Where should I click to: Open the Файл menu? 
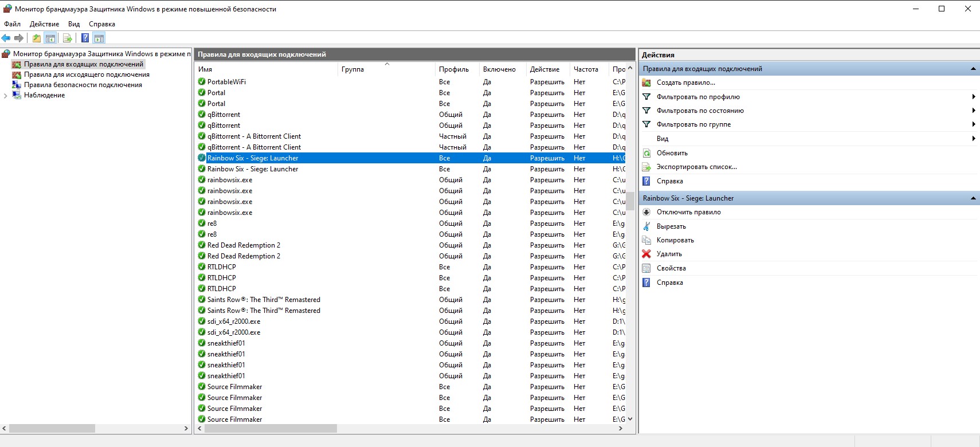point(12,24)
